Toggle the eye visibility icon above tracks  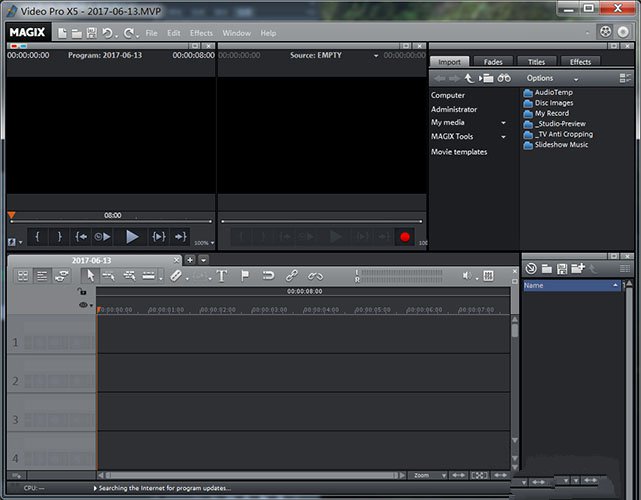[x=83, y=305]
